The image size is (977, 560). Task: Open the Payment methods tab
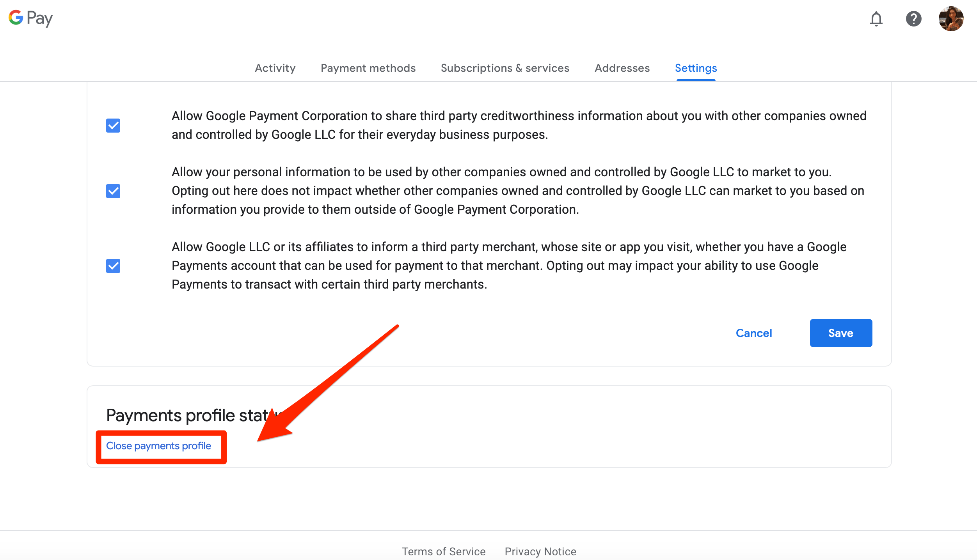pos(368,68)
